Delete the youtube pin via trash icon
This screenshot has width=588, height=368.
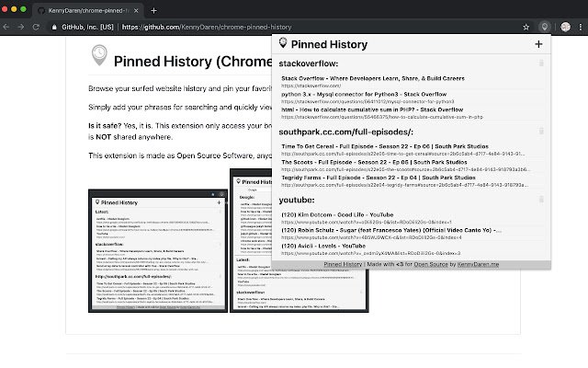pos(541,199)
